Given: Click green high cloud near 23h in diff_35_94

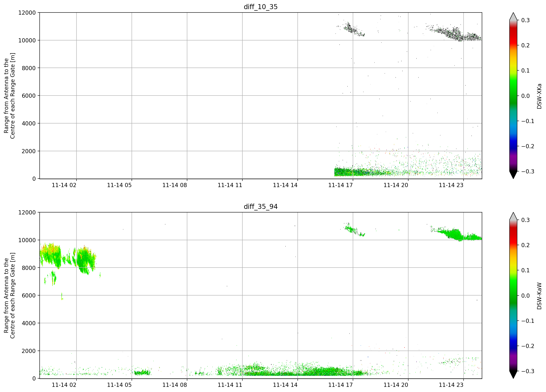Looking at the screenshot, I should click(456, 234).
